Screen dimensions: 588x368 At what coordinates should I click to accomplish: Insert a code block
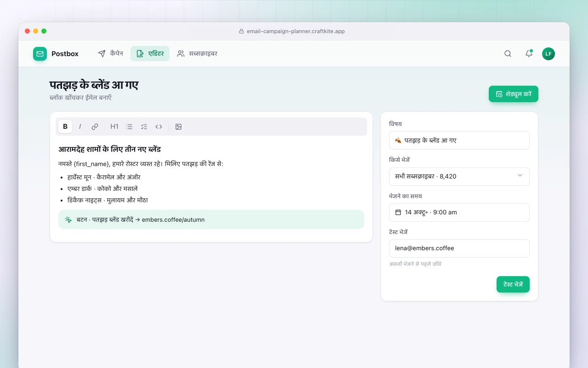[158, 126]
